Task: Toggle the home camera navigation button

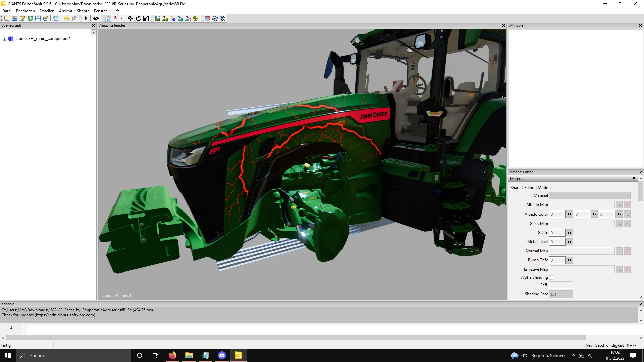Action: click(107, 18)
